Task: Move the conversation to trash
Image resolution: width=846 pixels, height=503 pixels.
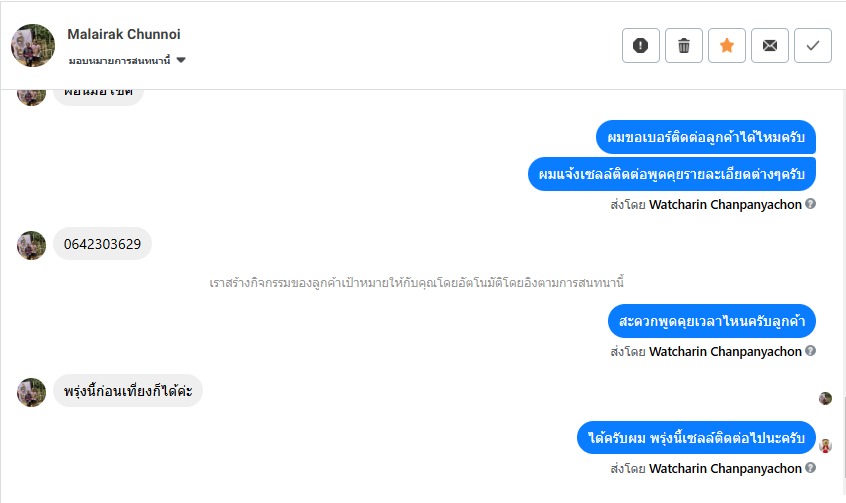Action: 684,45
